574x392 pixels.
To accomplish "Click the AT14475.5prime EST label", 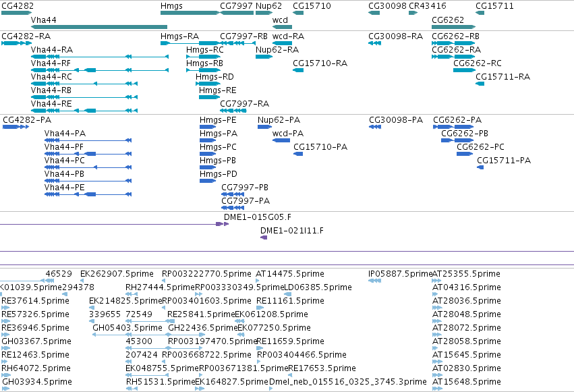I will 290,274.
